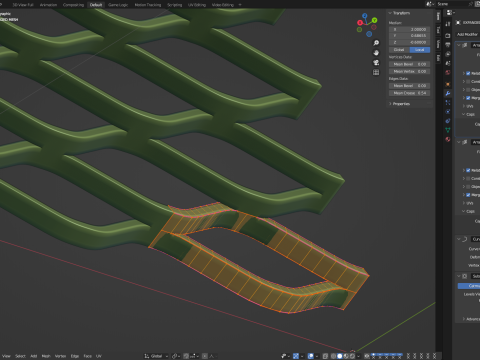
Task: Click the add workspace plus icon
Action: (x=240, y=5)
